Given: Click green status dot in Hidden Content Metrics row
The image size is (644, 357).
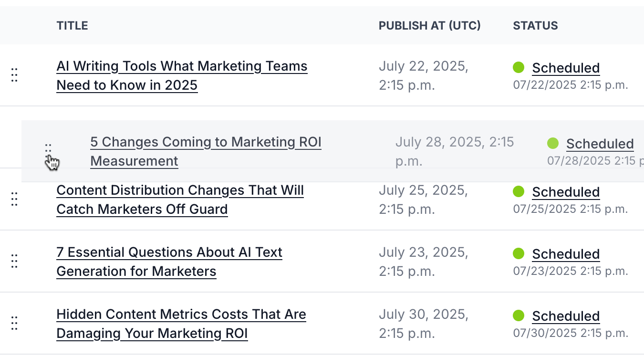Looking at the screenshot, I should [x=519, y=315].
